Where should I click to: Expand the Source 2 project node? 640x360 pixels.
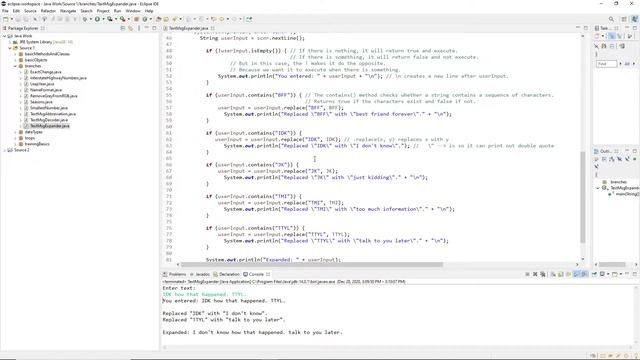[x=4, y=150]
